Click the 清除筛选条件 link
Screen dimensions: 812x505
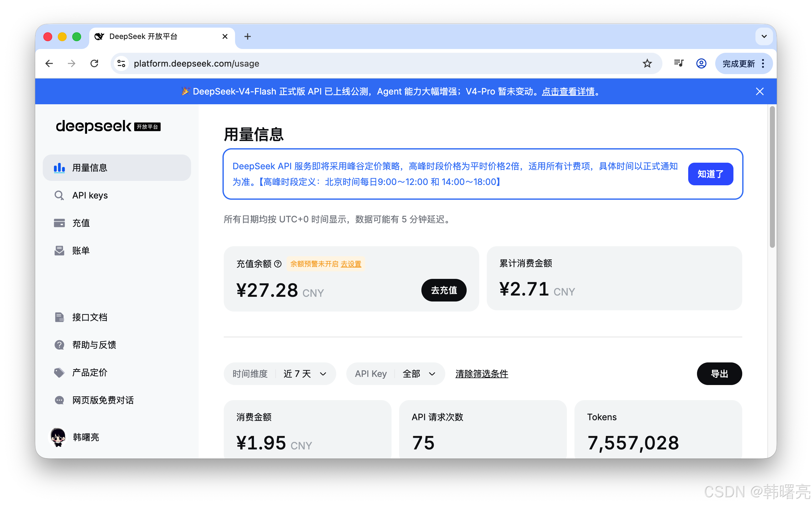coord(481,373)
